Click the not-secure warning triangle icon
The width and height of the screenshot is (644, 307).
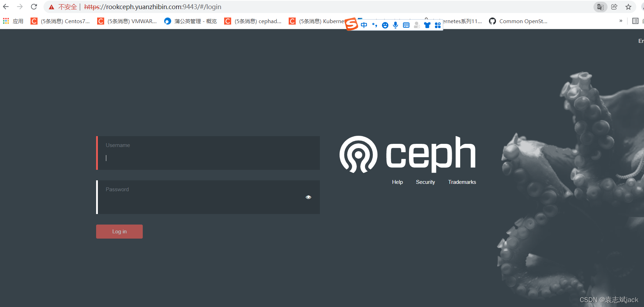coord(52,7)
